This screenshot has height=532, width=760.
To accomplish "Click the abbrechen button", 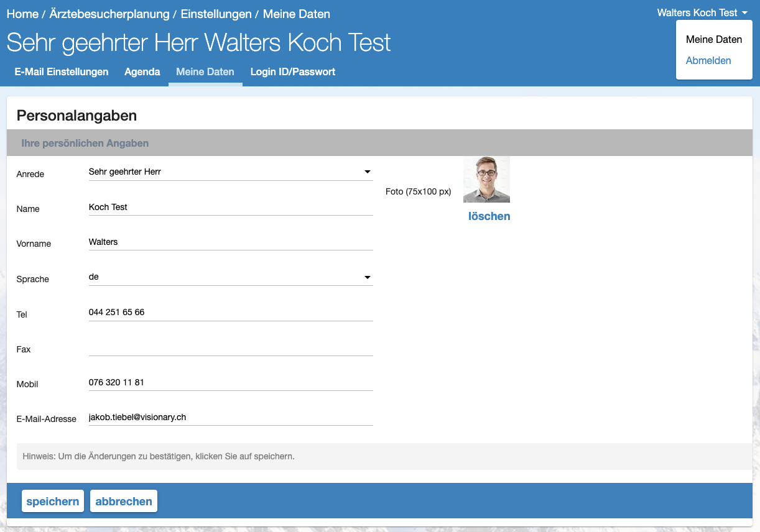I will 124,501.
